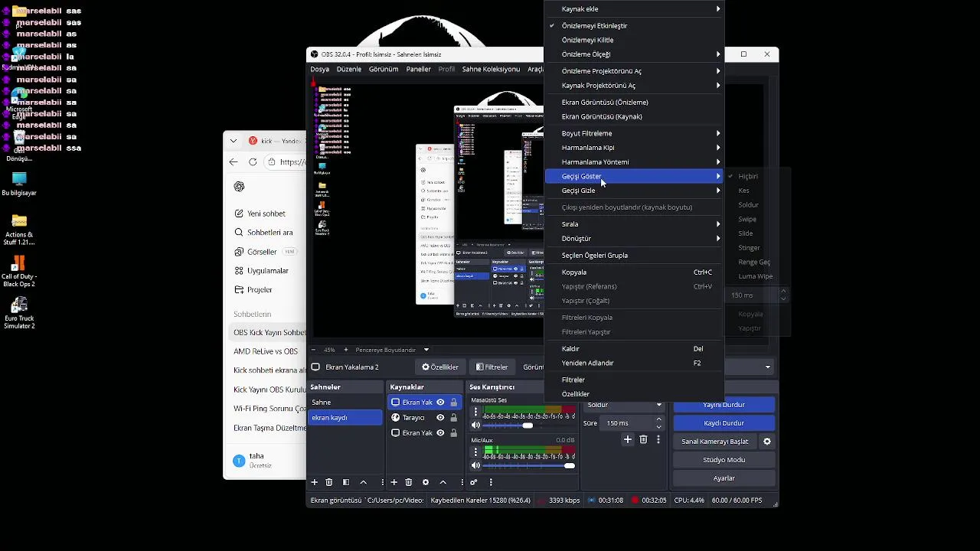Image resolution: width=980 pixels, height=551 pixels.
Task: Add a scene transition with the plus icon
Action: click(628, 439)
